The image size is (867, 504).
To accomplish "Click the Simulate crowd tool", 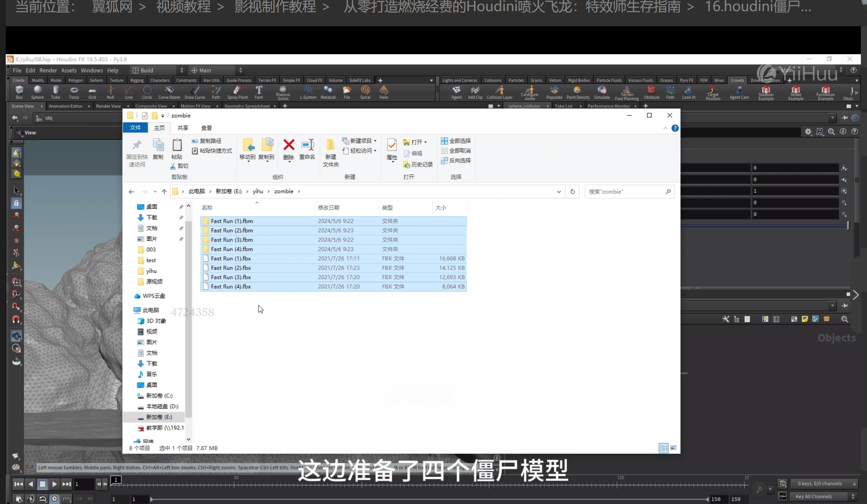I will pyautogui.click(x=602, y=92).
